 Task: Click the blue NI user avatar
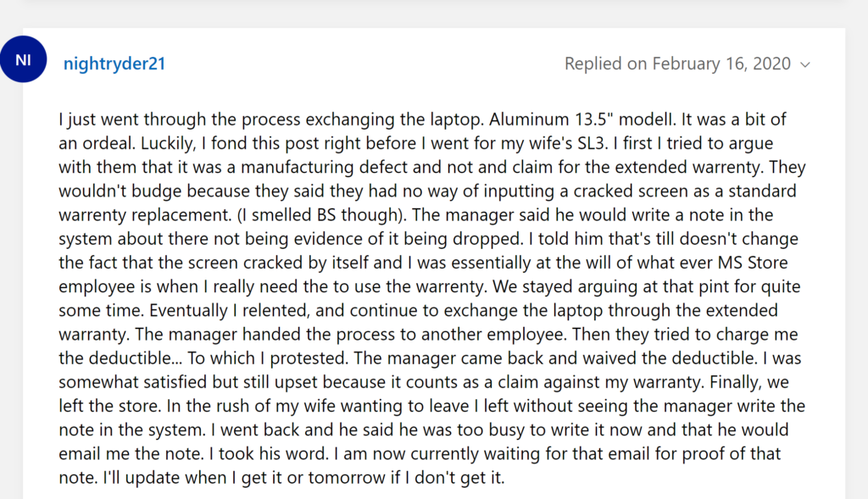23,59
